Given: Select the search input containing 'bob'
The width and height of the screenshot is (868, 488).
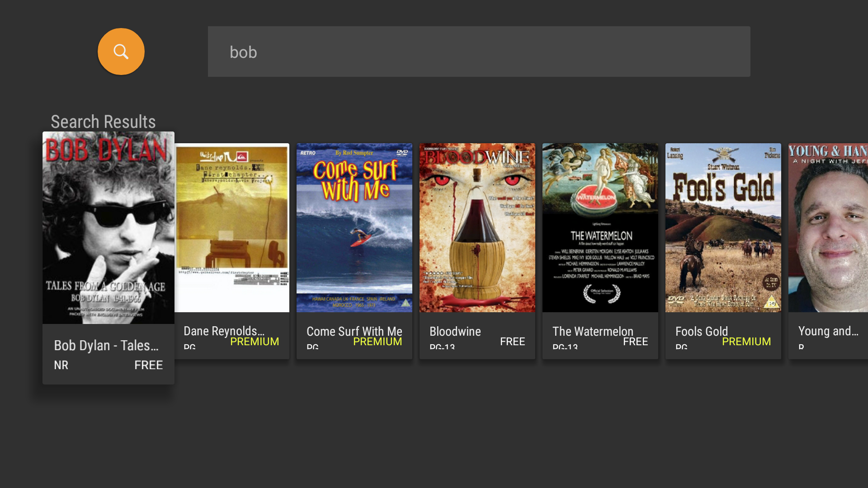Looking at the screenshot, I should [x=479, y=51].
